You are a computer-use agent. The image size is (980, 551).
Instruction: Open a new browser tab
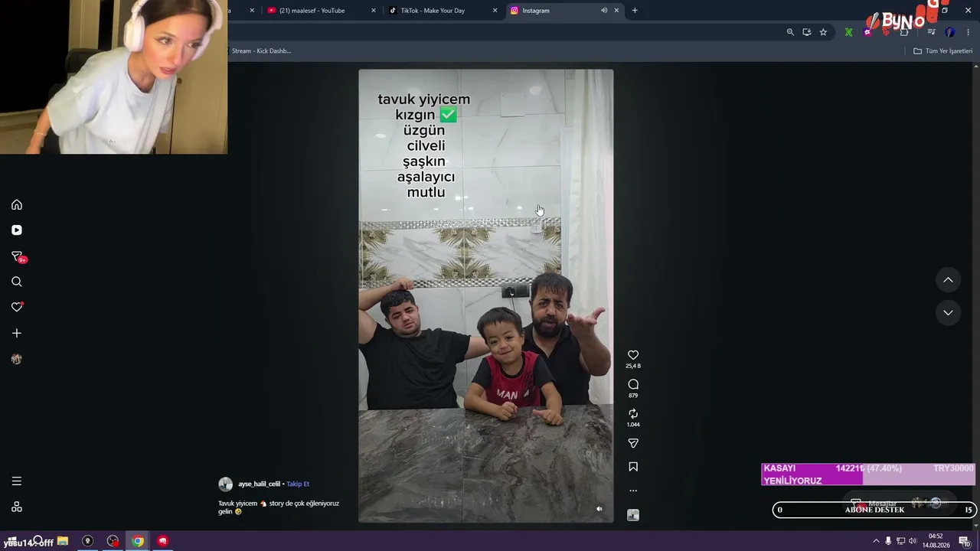click(x=635, y=11)
